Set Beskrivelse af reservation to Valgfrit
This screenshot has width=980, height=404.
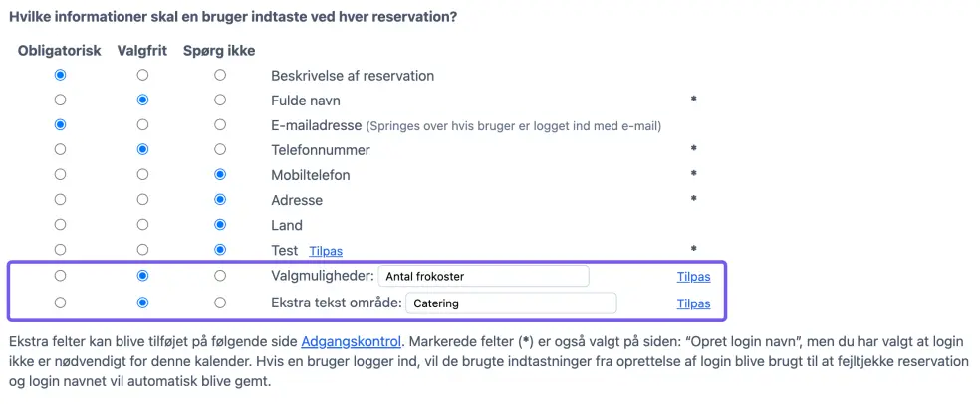[x=142, y=76]
